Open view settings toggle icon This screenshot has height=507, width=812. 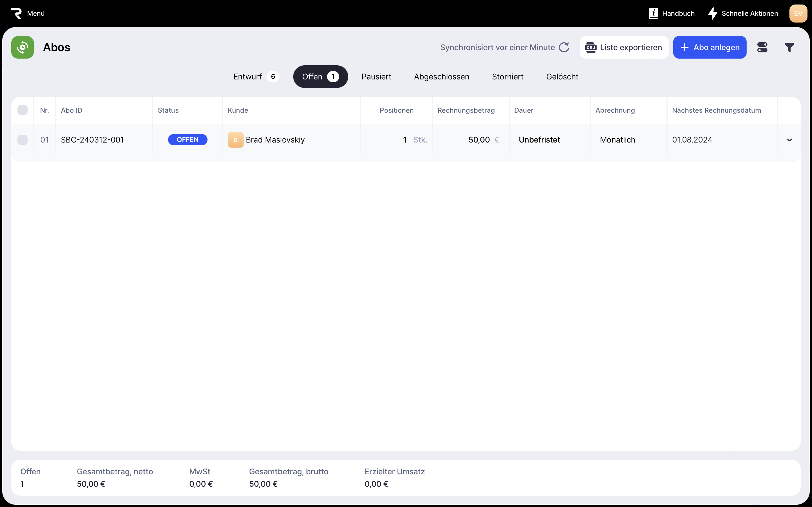click(762, 47)
